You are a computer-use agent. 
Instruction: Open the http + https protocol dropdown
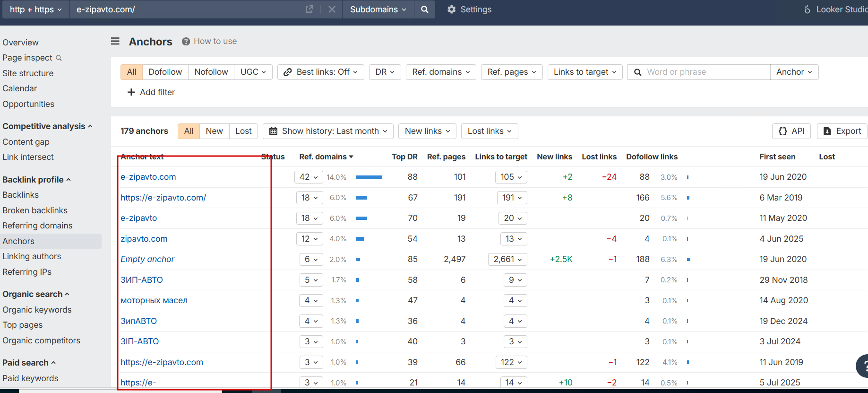(36, 9)
